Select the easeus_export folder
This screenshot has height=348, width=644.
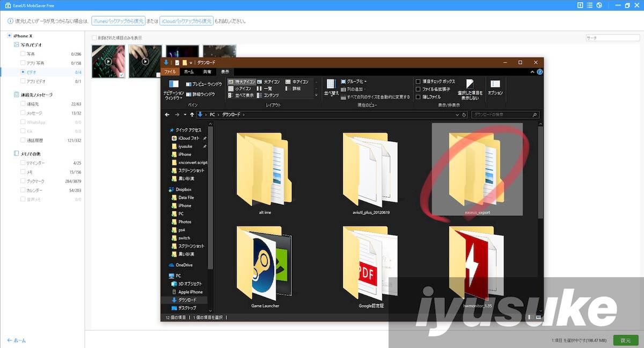(x=477, y=169)
